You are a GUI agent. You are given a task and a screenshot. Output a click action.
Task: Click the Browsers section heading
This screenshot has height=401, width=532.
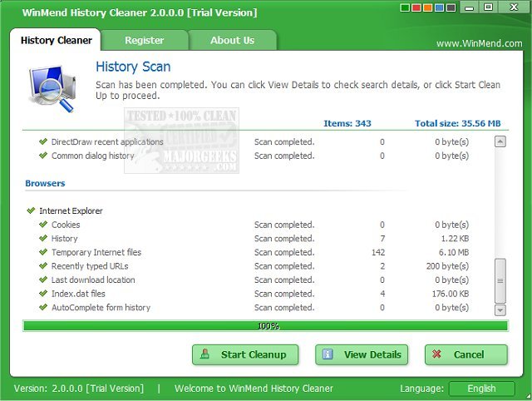click(45, 183)
